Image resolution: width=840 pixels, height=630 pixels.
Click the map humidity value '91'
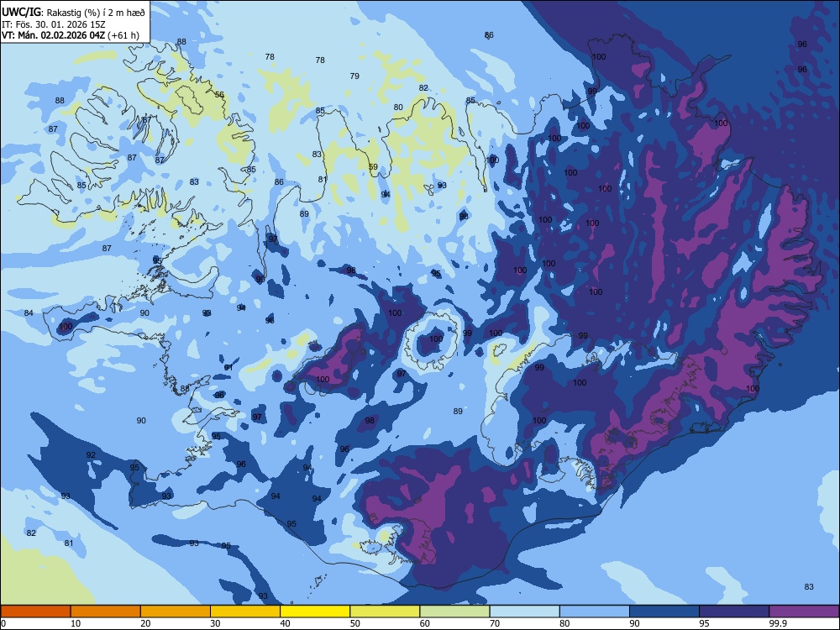(x=228, y=368)
